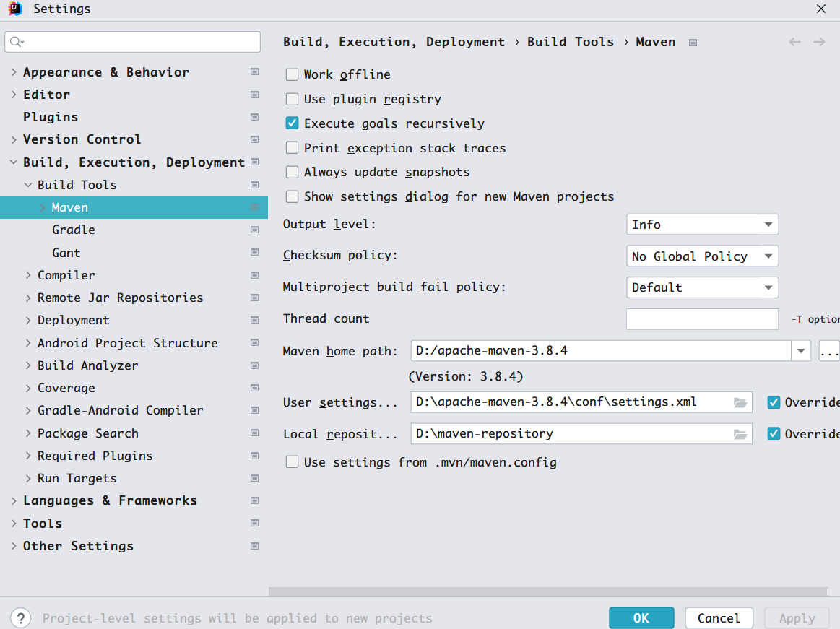Click the horizontal scrollbar at the bottom

click(x=548, y=591)
